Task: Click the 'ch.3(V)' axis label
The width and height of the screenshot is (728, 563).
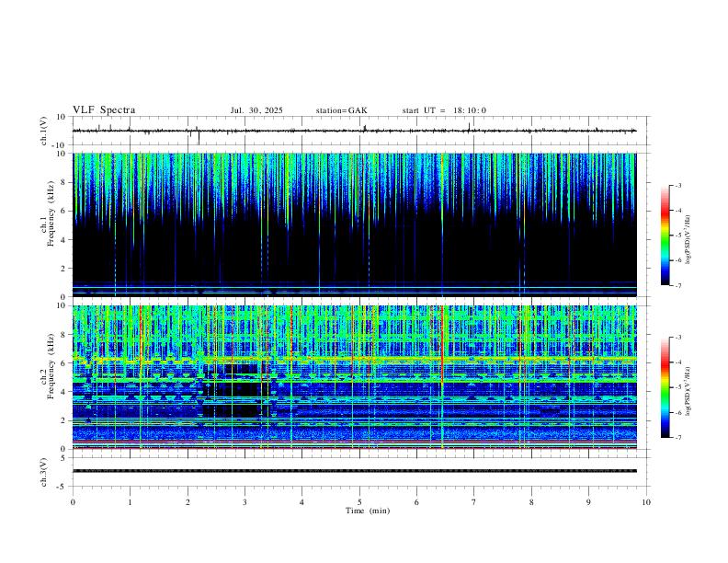Action: (44, 472)
